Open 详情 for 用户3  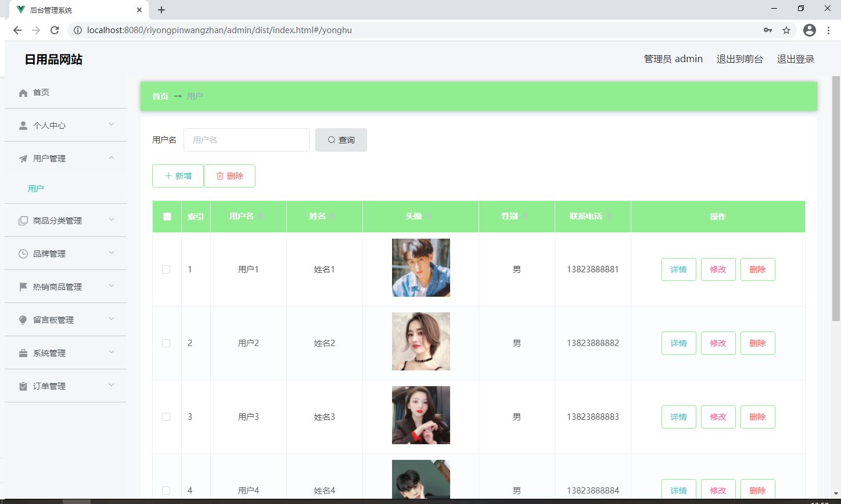(679, 417)
